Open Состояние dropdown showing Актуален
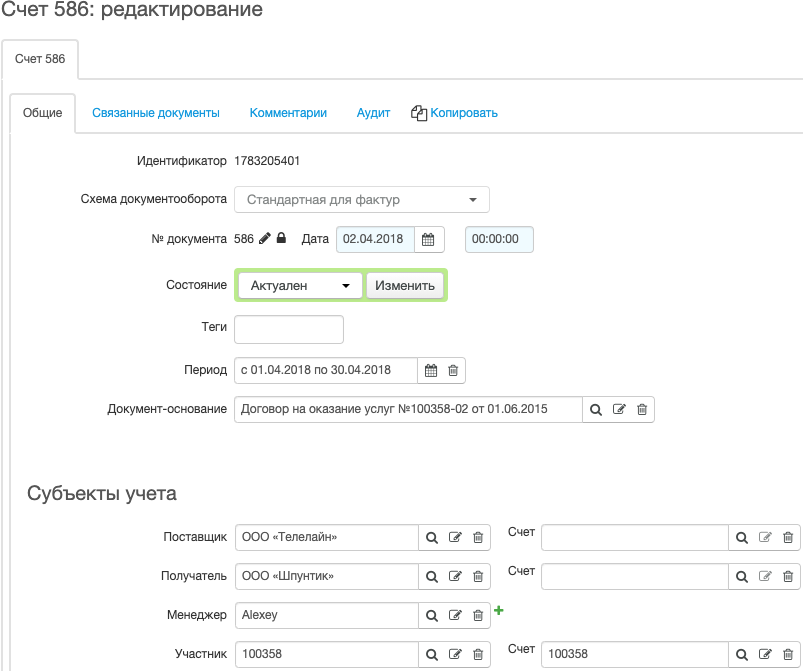This screenshot has width=803, height=671. pyautogui.click(x=300, y=285)
